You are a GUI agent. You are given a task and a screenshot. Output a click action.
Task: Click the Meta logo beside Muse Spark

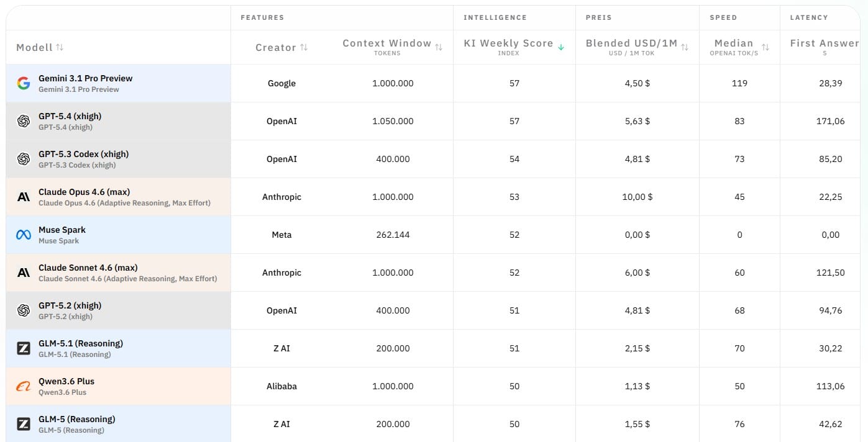(x=24, y=235)
